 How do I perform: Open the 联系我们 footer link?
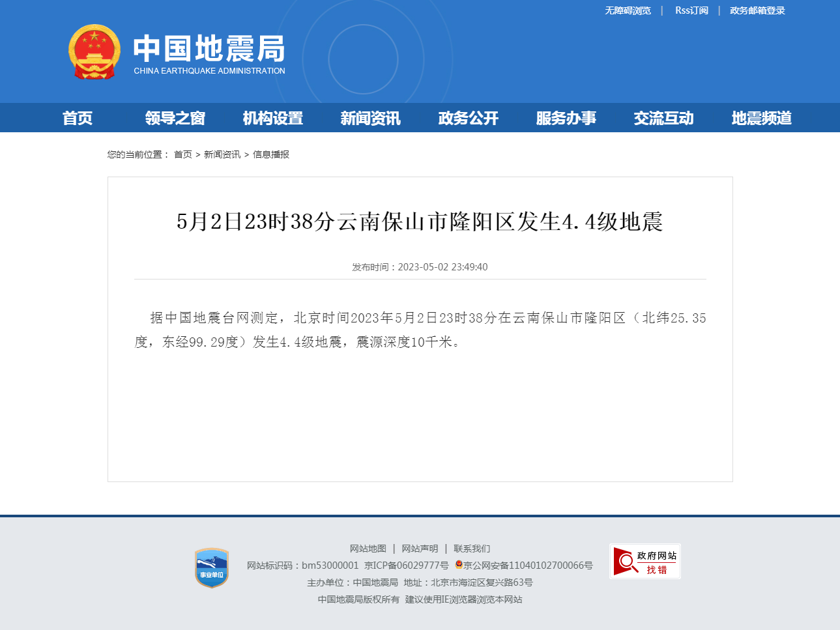(472, 549)
